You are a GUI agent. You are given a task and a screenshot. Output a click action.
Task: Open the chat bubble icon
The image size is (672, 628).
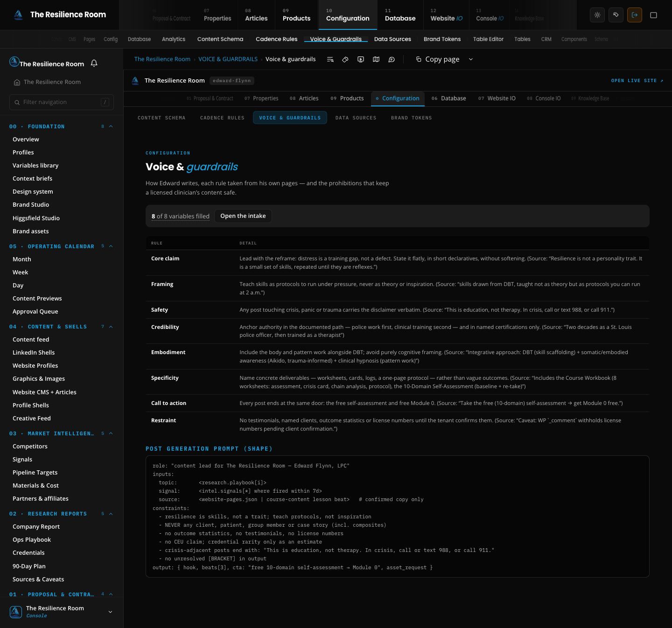click(x=392, y=59)
